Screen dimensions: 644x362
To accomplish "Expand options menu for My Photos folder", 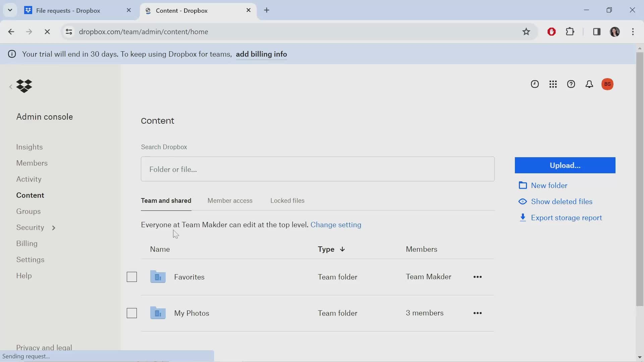I will [477, 313].
